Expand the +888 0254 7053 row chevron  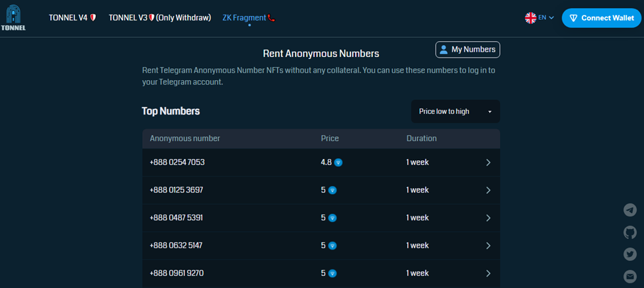(x=488, y=162)
